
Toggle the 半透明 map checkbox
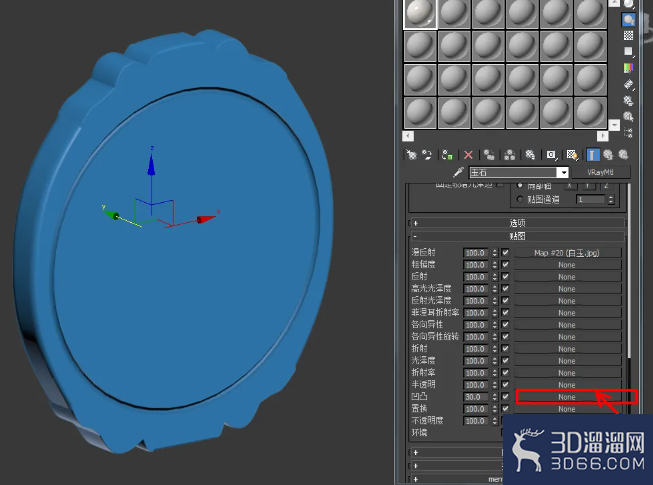click(x=505, y=385)
